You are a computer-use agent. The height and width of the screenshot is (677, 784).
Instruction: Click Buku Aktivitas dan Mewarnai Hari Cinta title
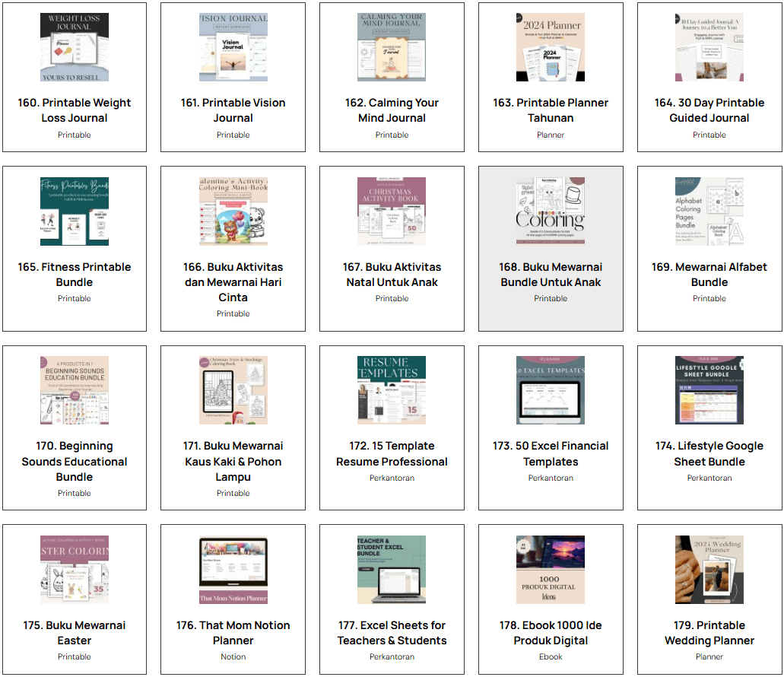[x=233, y=281]
